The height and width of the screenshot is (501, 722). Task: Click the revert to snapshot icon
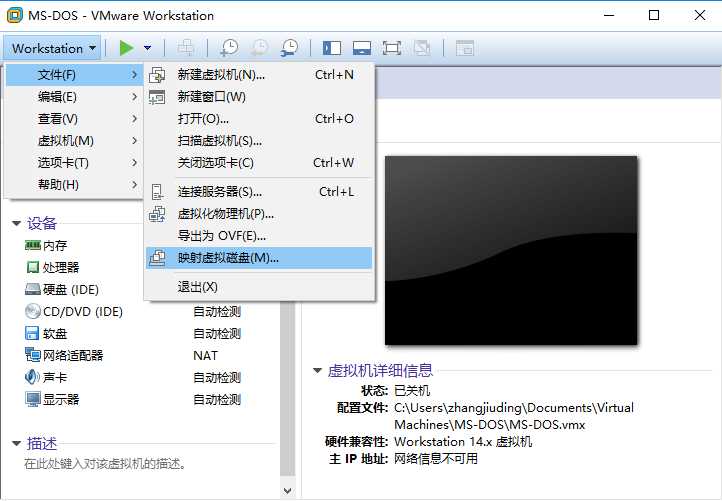tap(259, 48)
